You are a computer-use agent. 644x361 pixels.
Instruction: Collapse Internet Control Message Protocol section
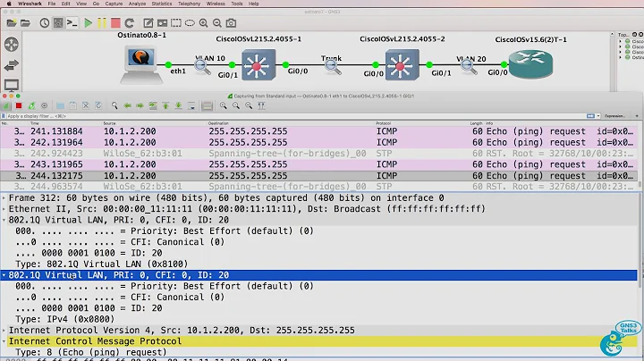click(x=4, y=341)
